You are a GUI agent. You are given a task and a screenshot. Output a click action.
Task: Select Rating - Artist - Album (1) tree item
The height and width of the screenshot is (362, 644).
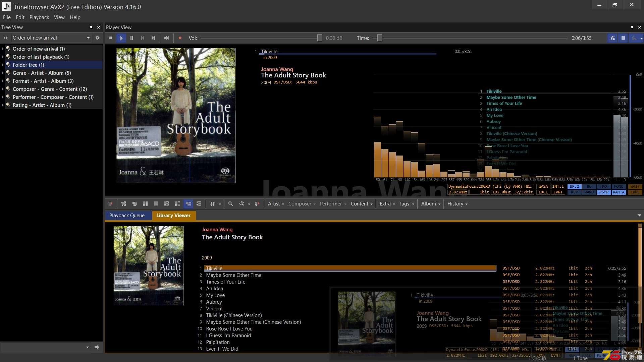[x=42, y=105]
